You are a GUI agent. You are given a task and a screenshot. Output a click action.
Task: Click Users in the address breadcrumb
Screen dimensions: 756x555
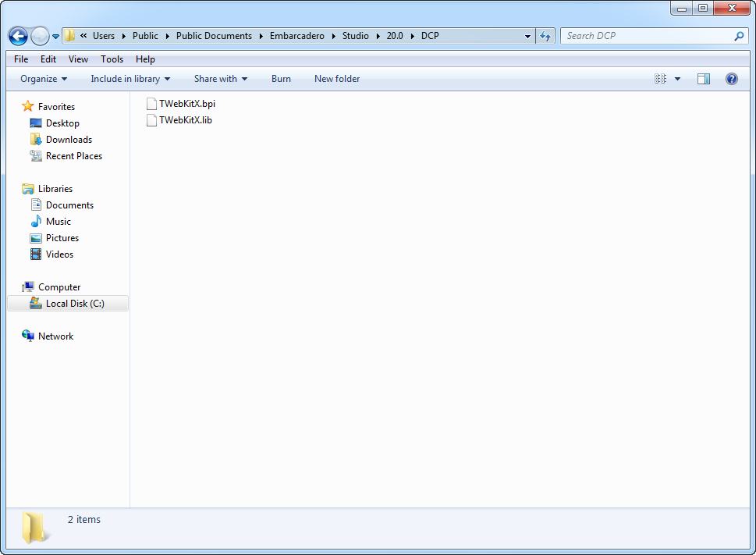pyautogui.click(x=104, y=36)
